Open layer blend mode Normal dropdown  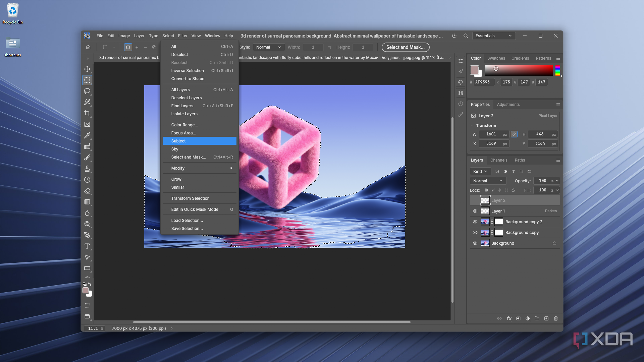488,181
